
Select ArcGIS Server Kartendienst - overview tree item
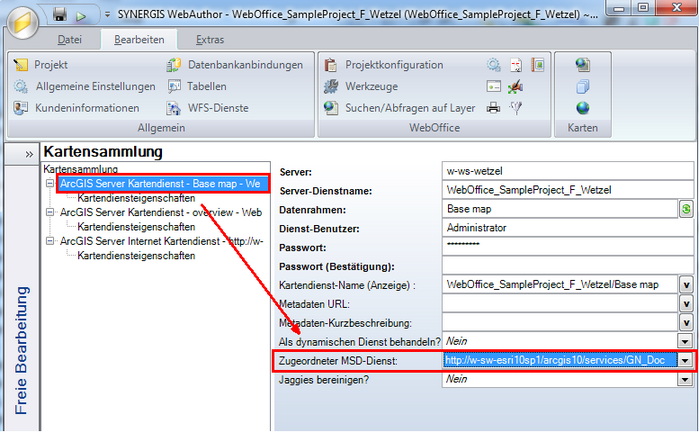coord(160,213)
